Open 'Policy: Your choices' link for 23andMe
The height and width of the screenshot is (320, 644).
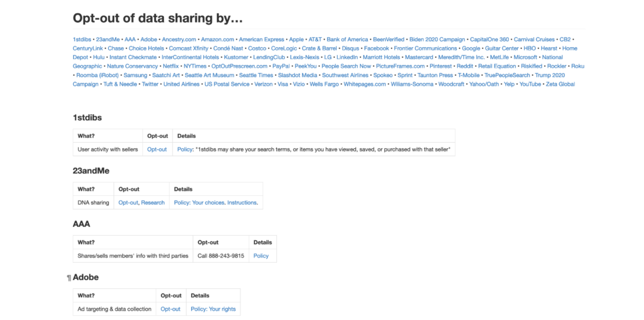coord(199,202)
